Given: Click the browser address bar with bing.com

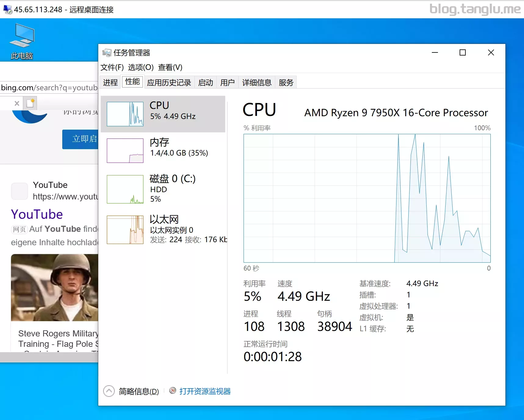Looking at the screenshot, I should tap(49, 88).
